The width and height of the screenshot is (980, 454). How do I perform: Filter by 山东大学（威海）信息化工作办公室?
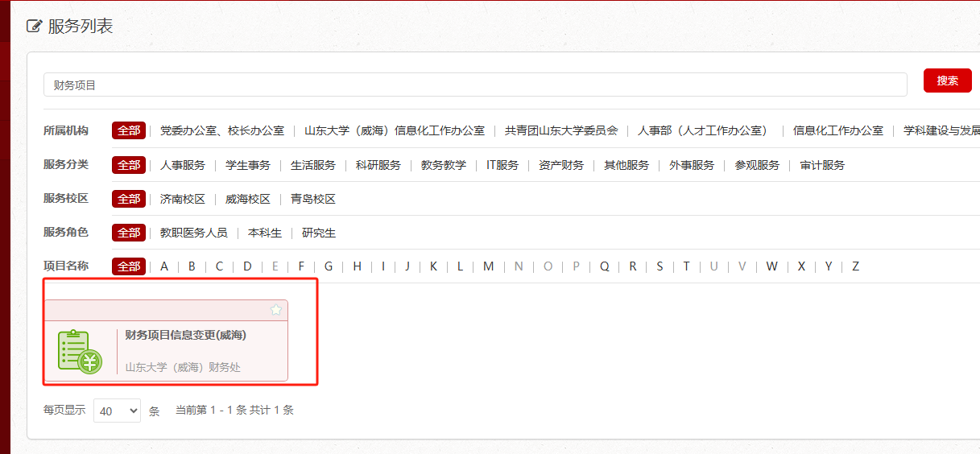[395, 130]
